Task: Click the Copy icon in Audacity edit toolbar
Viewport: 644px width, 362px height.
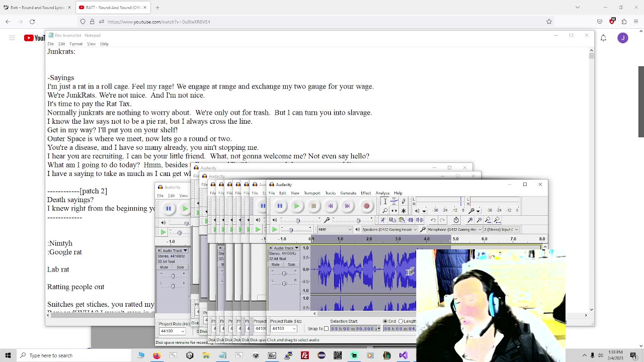Action: click(392, 220)
